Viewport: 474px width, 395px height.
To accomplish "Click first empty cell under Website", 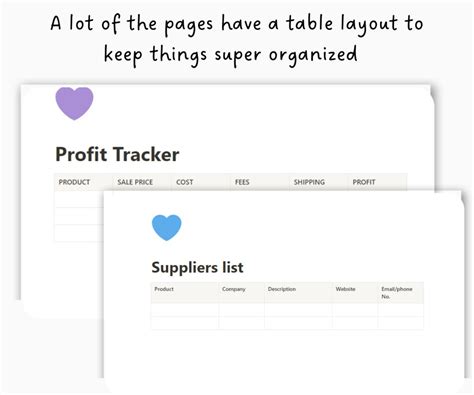I will pyautogui.click(x=355, y=310).
